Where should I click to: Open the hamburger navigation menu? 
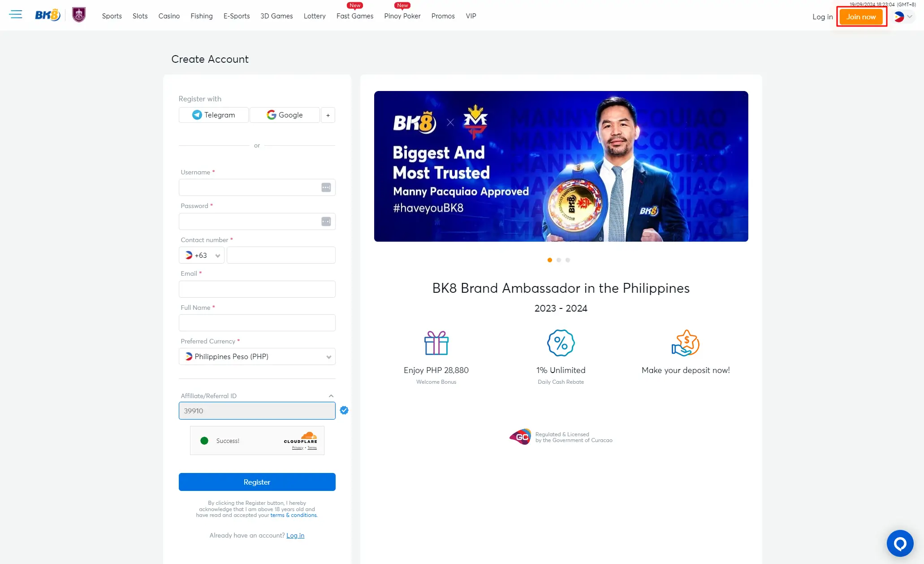[16, 14]
